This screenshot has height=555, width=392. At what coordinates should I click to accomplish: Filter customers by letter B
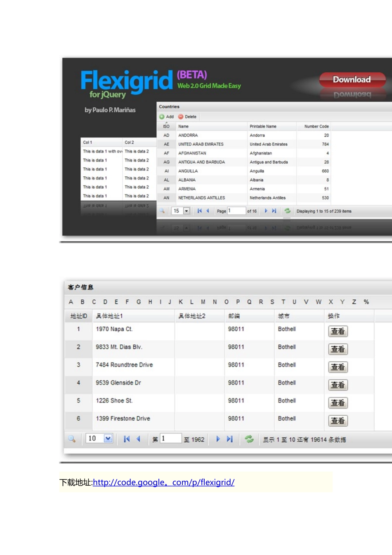pos(83,302)
